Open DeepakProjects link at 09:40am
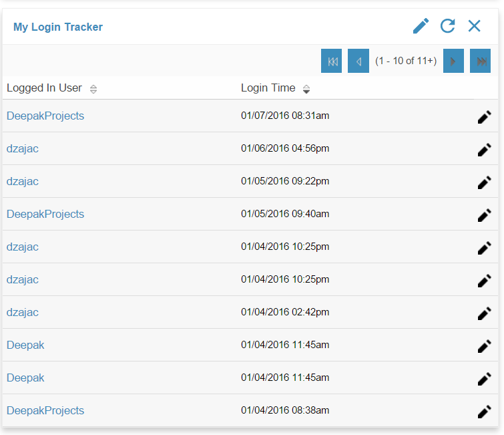The image size is (504, 435). 45,214
